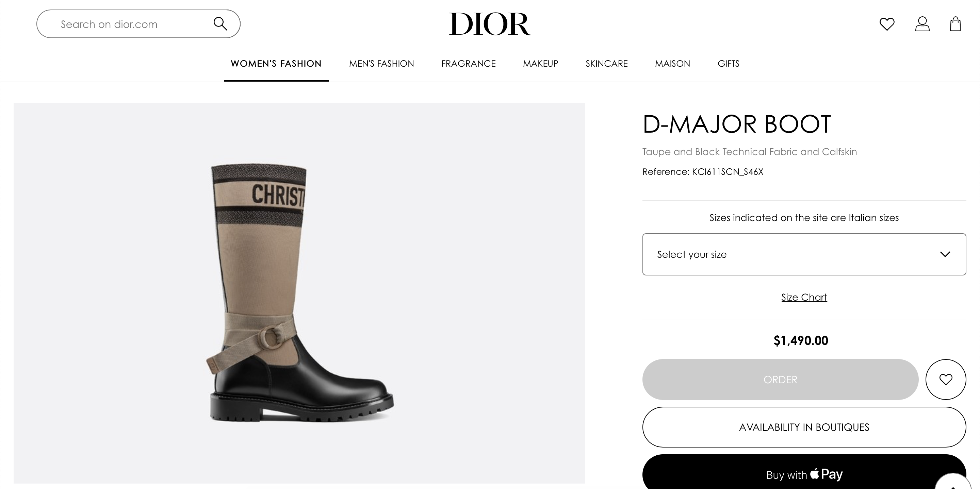Click the size dropdown chevron arrow

[945, 254]
